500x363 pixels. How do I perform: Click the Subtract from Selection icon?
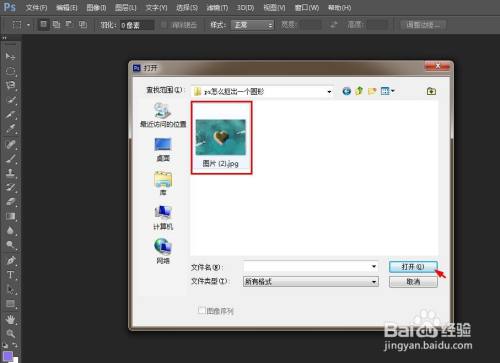[69, 24]
